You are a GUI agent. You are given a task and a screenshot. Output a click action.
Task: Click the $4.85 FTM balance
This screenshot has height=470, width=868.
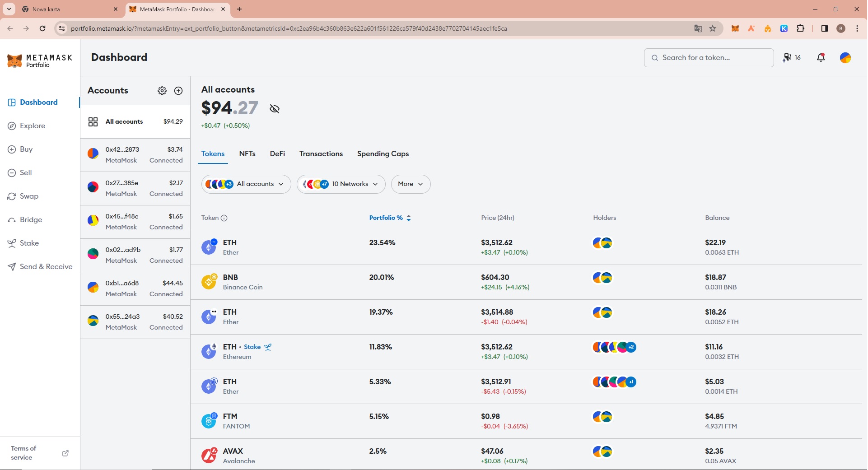714,417
